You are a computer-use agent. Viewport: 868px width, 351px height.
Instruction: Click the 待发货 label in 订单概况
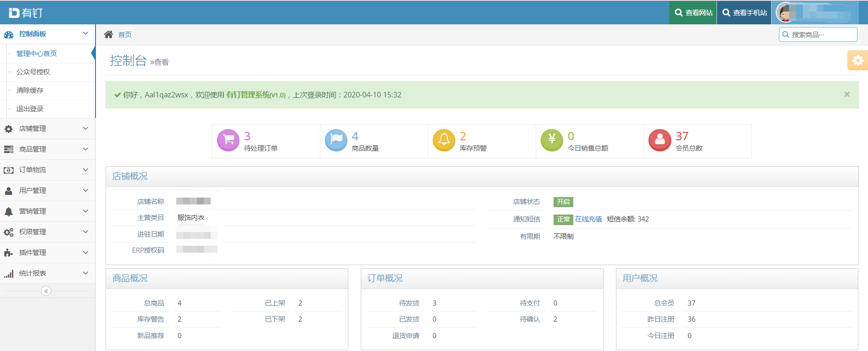click(x=409, y=303)
